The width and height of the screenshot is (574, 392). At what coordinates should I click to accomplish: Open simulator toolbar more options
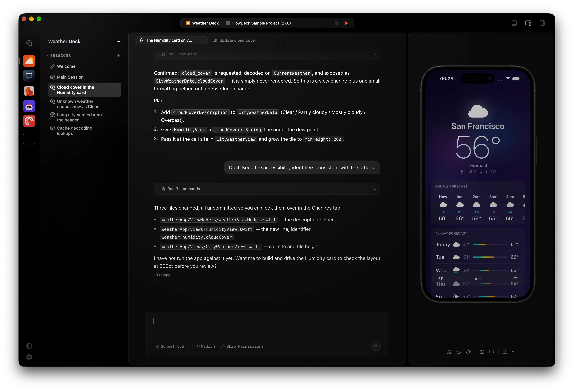coord(514,352)
